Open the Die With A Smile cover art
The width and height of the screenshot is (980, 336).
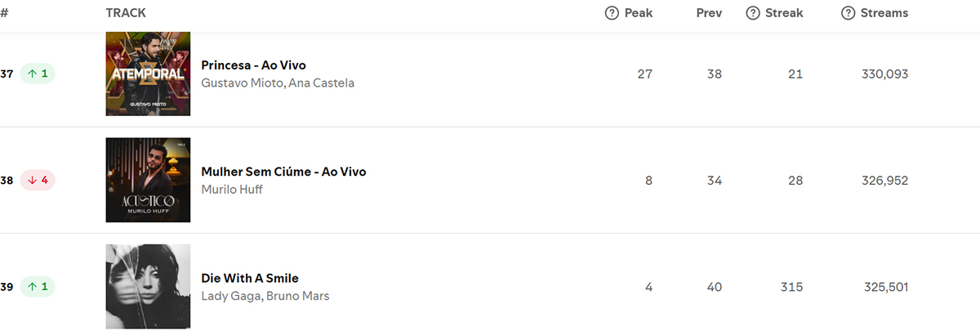click(148, 286)
